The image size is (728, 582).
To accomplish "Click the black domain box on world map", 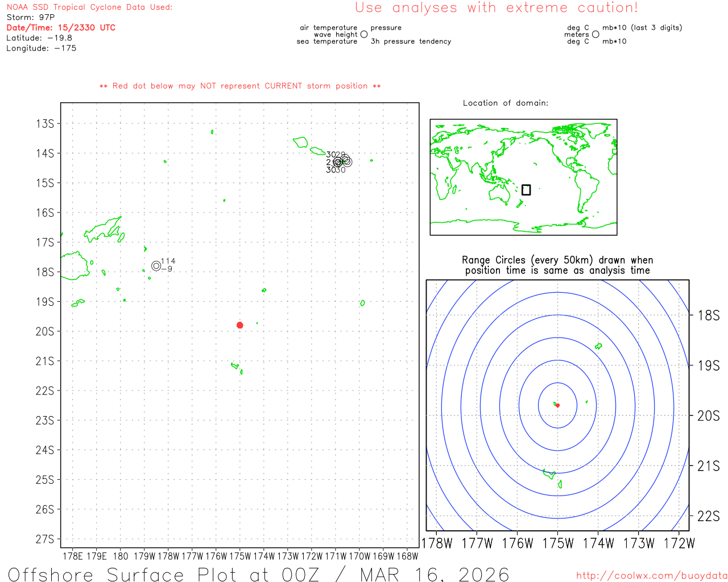I will click(x=526, y=190).
